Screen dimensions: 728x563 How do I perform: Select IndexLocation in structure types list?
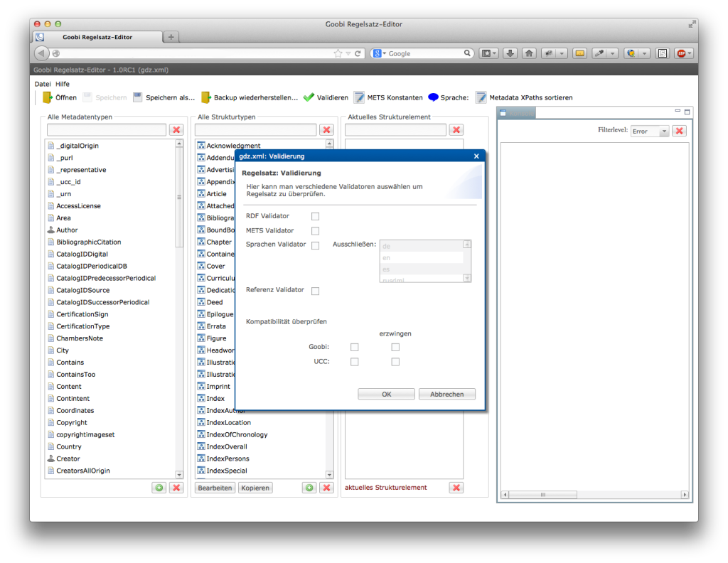(x=228, y=422)
